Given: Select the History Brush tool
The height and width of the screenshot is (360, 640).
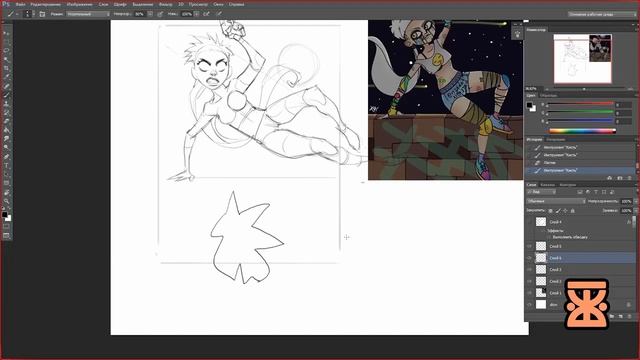Looking at the screenshot, I should (x=6, y=112).
